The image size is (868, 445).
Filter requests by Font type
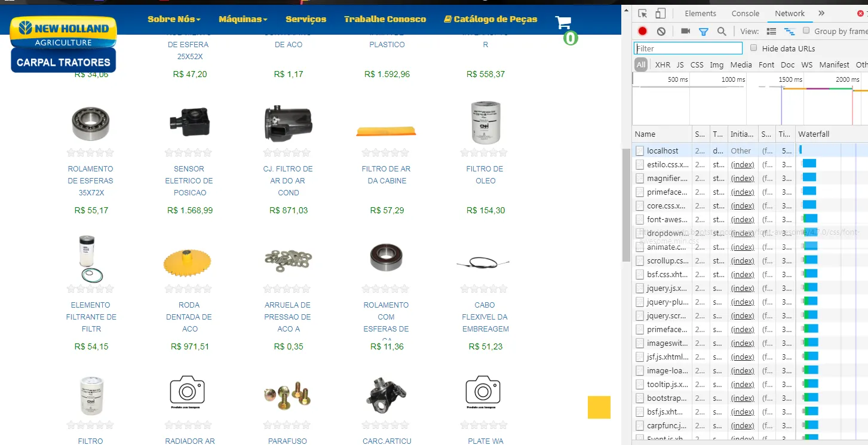pyautogui.click(x=766, y=65)
